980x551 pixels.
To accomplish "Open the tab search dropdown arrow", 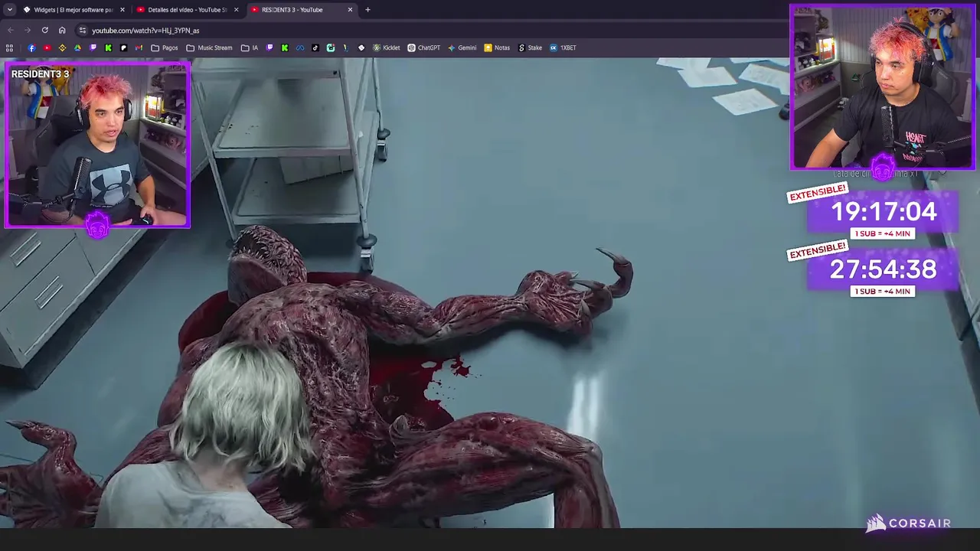I will 9,10.
